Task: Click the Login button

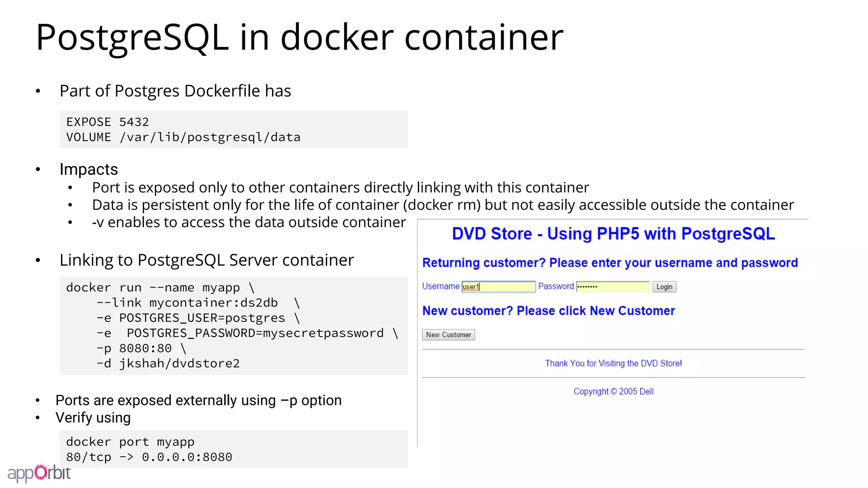Action: click(664, 287)
